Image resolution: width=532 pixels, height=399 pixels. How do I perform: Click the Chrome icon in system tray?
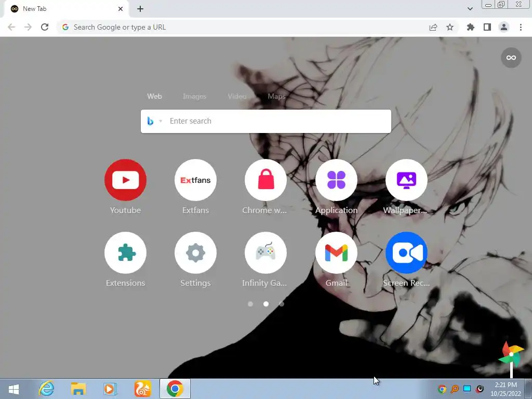pyautogui.click(x=442, y=389)
